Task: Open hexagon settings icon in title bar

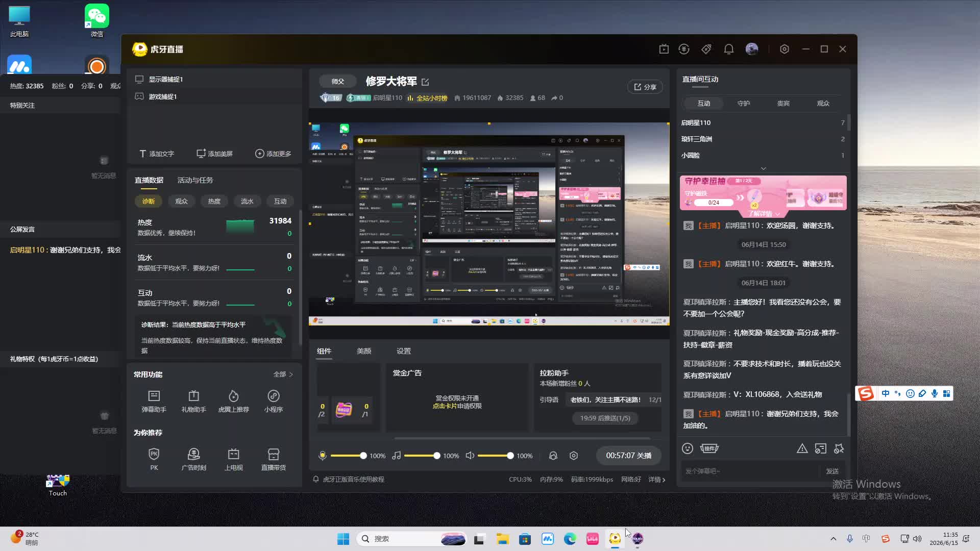Action: click(785, 49)
